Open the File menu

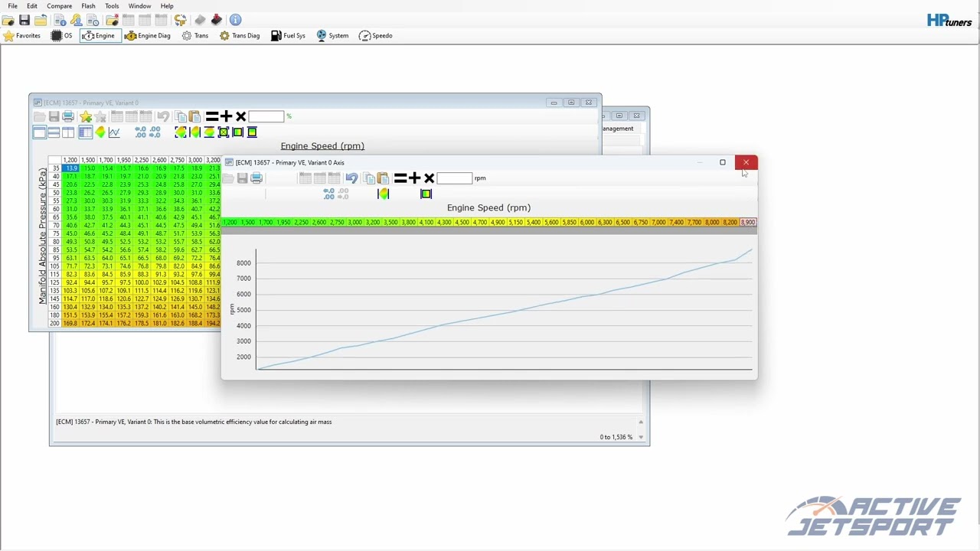(x=13, y=6)
